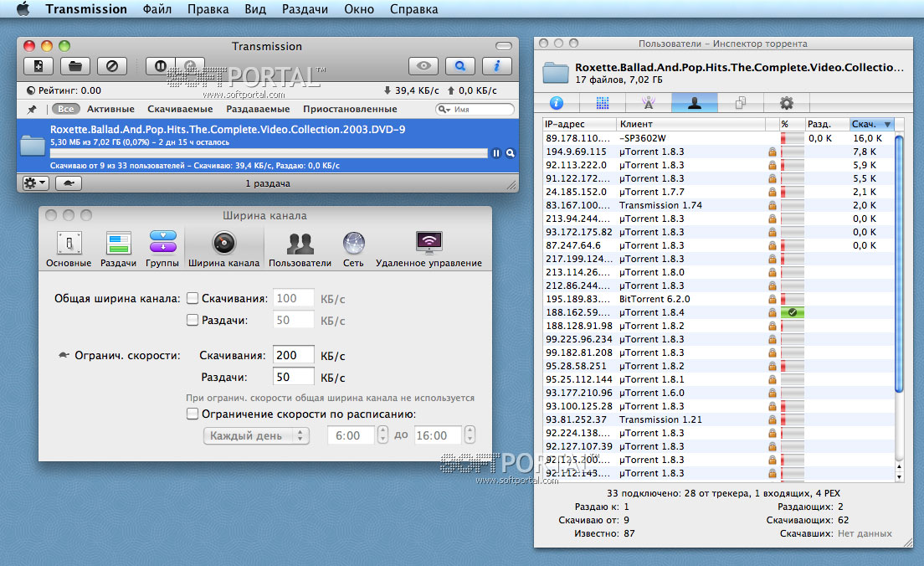Open the Apple menu
This screenshot has height=566, width=924.
[x=23, y=9]
